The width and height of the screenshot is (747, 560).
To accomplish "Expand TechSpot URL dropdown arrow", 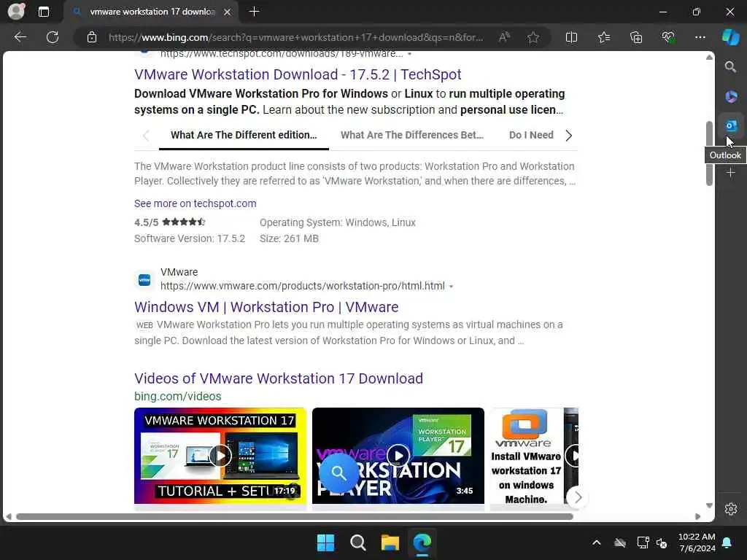I will (410, 54).
